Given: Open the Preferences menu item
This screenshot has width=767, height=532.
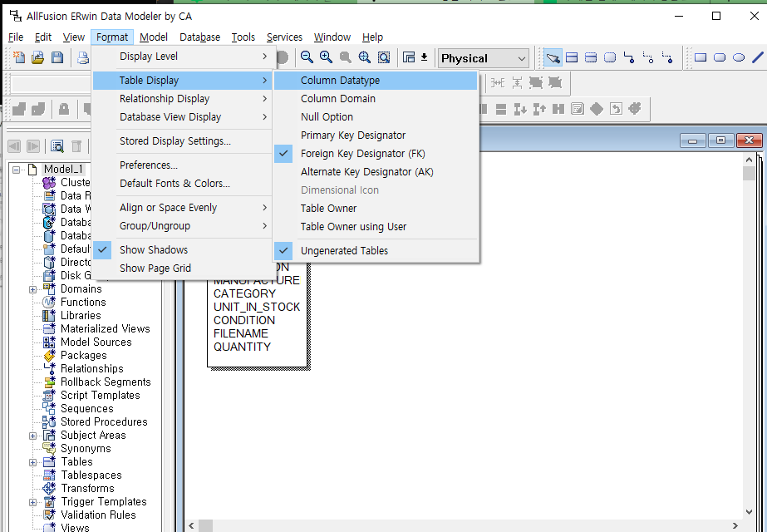Looking at the screenshot, I should [x=182, y=165].
